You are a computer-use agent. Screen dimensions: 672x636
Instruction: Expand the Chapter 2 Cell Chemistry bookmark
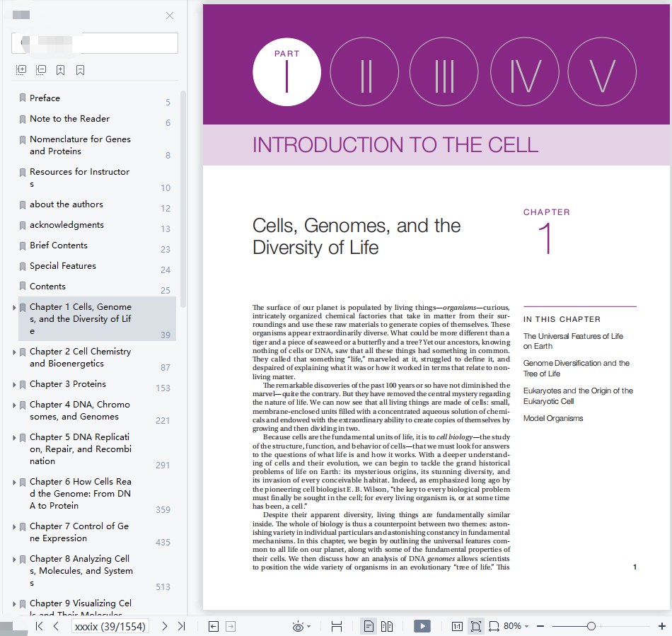14,352
